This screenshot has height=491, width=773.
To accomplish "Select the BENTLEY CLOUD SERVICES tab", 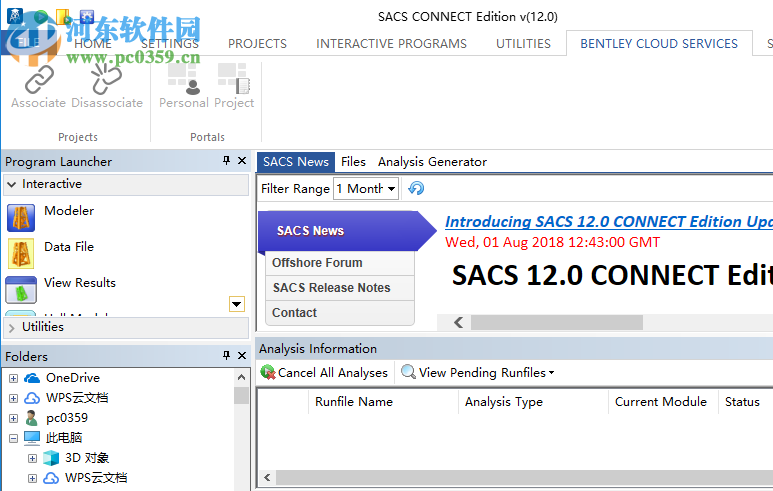I will click(x=659, y=43).
